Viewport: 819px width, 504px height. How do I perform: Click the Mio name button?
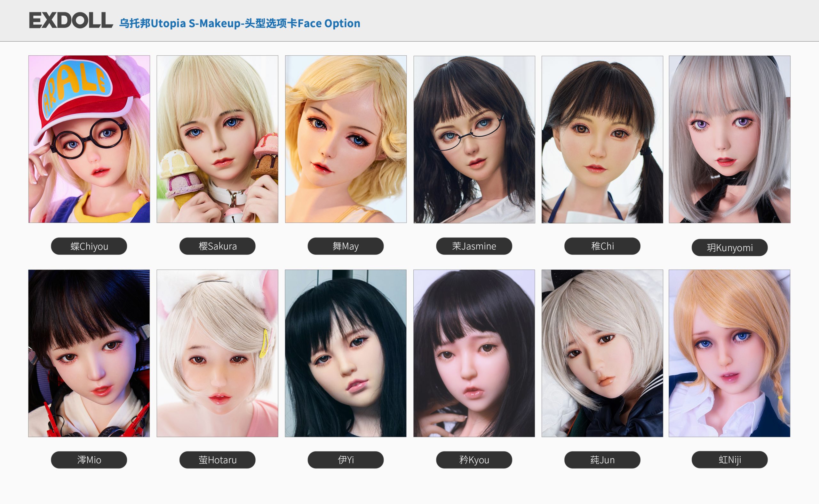click(x=89, y=460)
